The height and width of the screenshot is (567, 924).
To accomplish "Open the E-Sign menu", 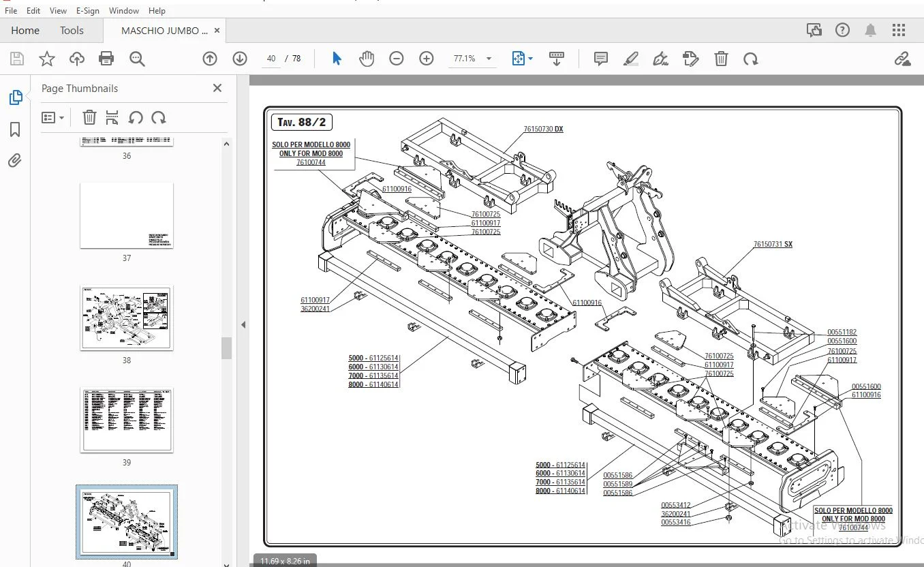I will (88, 10).
